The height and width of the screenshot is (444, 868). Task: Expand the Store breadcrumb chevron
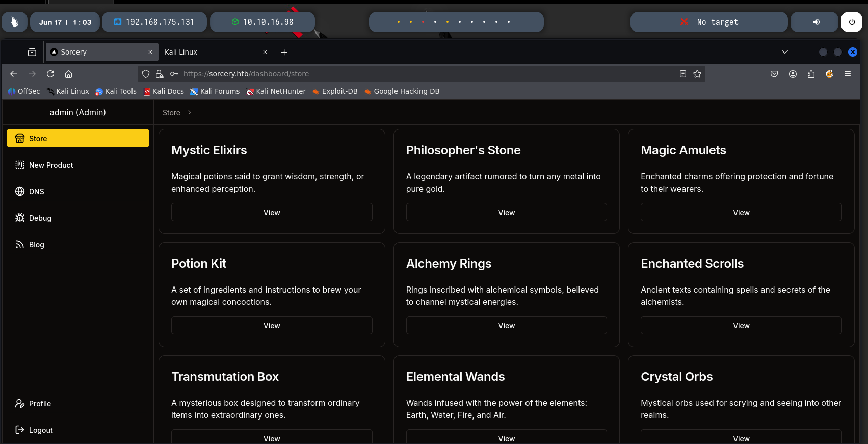pyautogui.click(x=190, y=113)
